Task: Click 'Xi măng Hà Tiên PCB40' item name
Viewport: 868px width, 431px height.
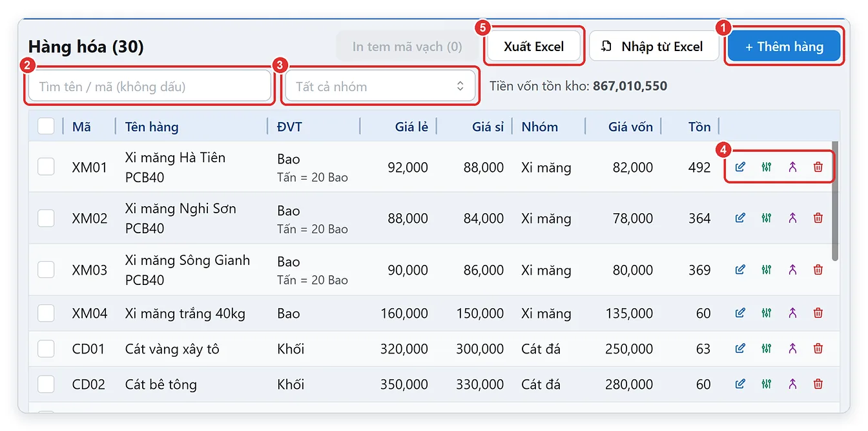Action: 175,167
